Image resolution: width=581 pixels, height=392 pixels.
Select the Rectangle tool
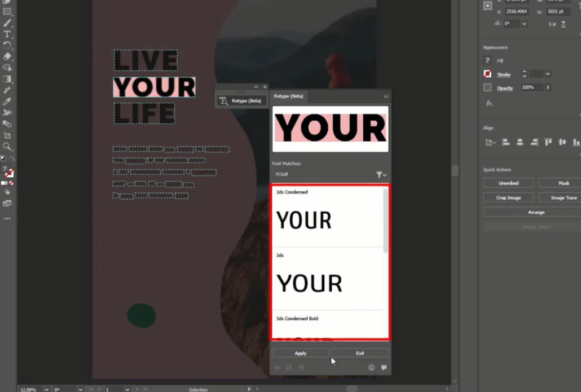[x=7, y=12]
